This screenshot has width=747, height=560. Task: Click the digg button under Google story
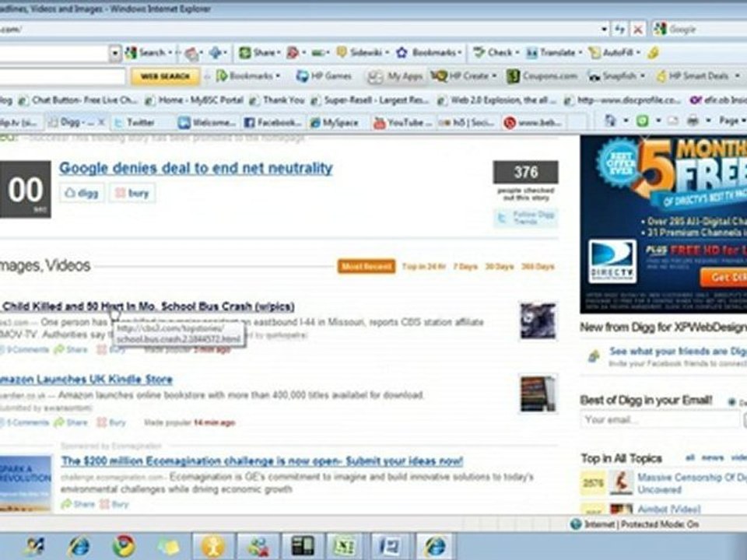tap(82, 193)
